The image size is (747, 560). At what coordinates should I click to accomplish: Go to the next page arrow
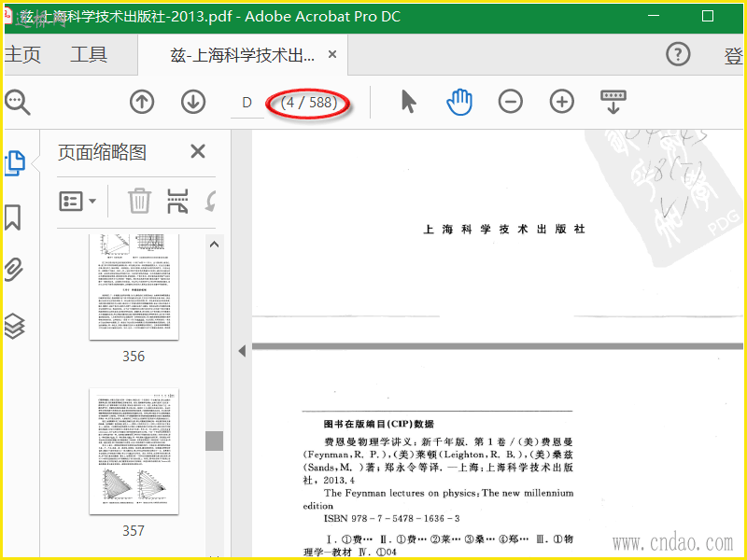(193, 102)
